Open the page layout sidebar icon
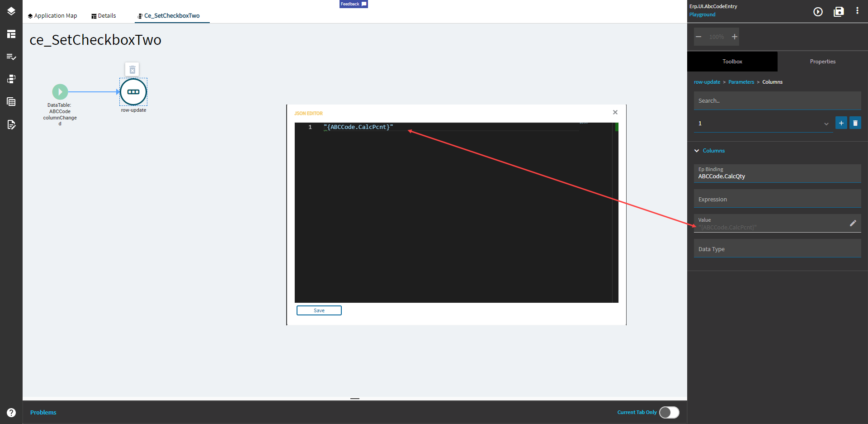Viewport: 868px width, 424px height. point(11,34)
